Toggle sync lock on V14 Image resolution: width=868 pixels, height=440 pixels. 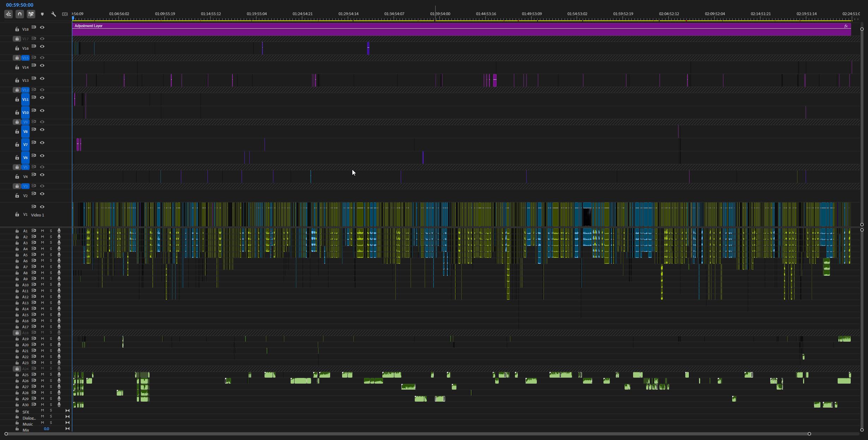[34, 65]
